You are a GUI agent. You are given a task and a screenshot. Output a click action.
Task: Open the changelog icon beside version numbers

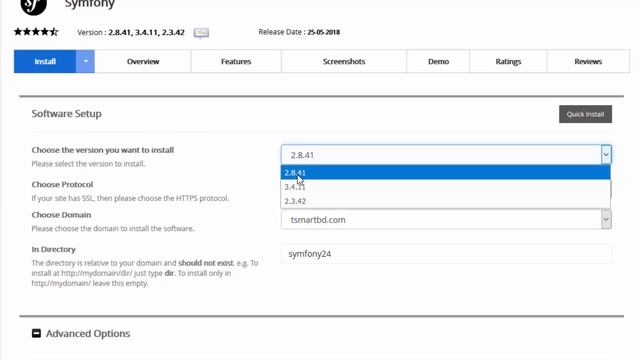(201, 33)
